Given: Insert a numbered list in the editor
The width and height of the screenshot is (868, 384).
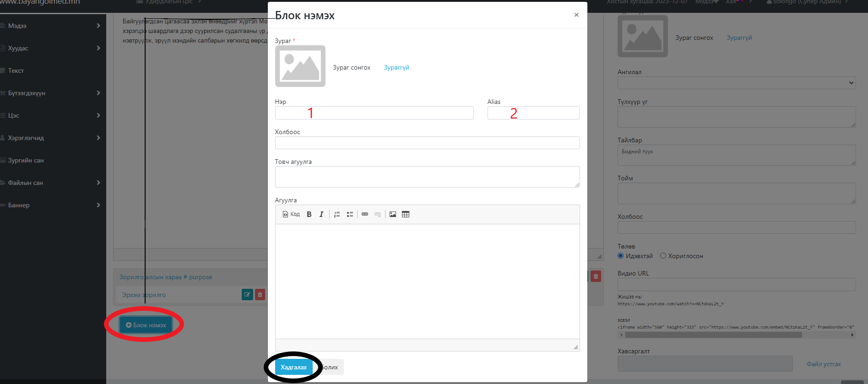Looking at the screenshot, I should pyautogui.click(x=337, y=214).
